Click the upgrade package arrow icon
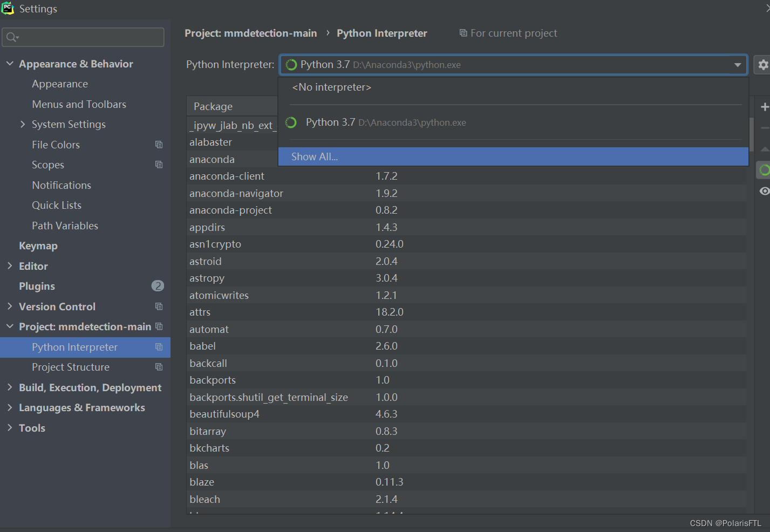The image size is (770, 532). [765, 149]
